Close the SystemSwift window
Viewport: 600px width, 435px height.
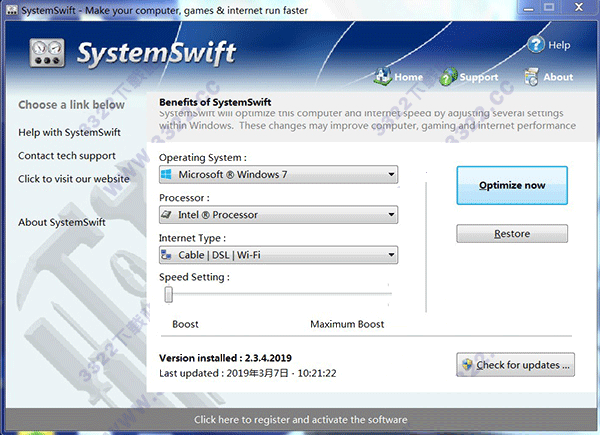pyautogui.click(x=579, y=7)
